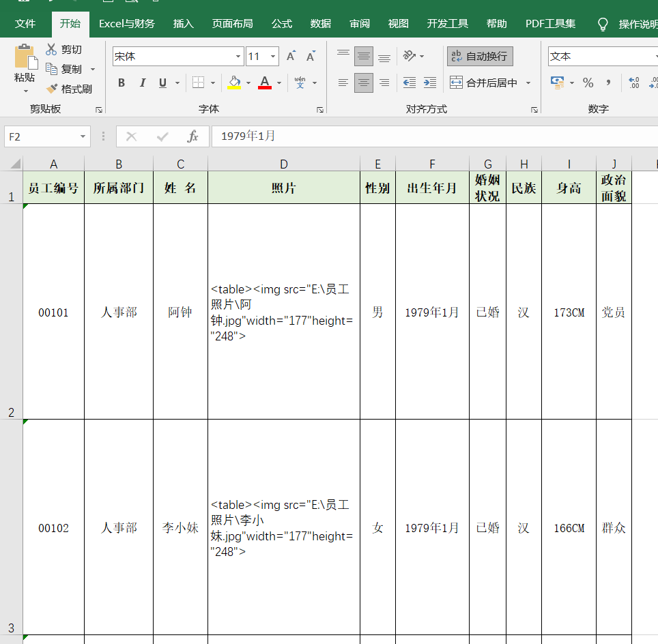Screen dimensions: 658x644
Task: Align text right
Action: click(x=384, y=83)
